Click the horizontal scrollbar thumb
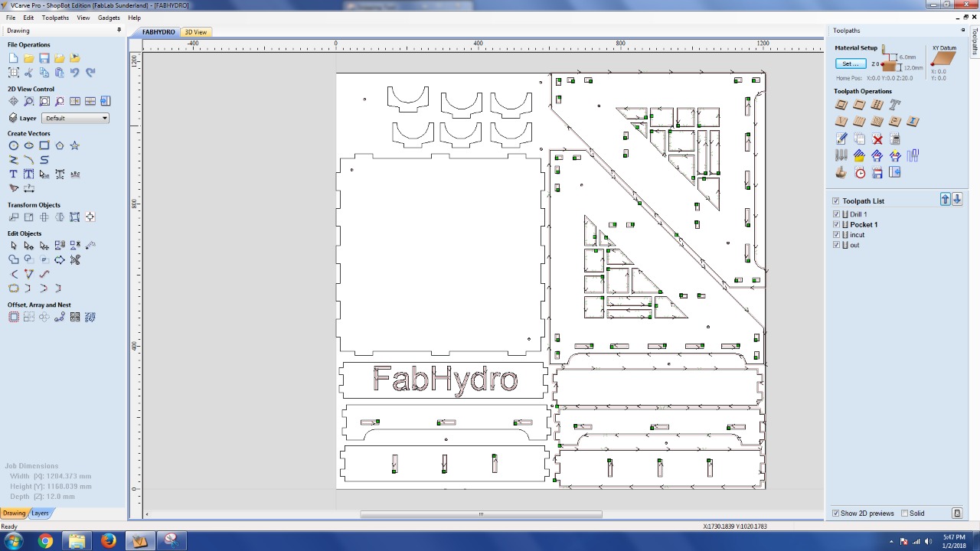 (x=481, y=514)
